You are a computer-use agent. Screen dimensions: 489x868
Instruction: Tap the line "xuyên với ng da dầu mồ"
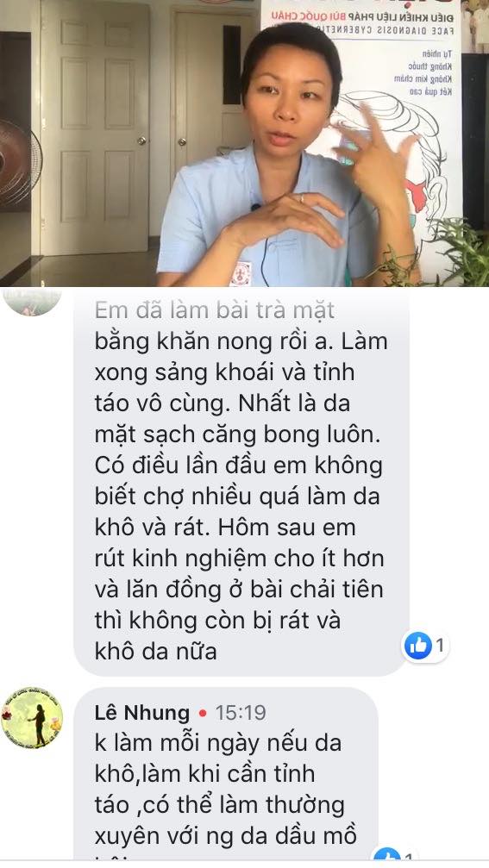[x=225, y=836]
